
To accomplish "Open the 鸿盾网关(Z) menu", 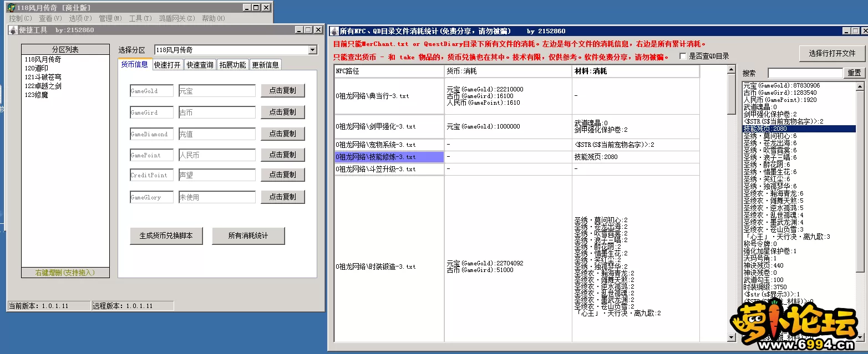I will coord(177,18).
